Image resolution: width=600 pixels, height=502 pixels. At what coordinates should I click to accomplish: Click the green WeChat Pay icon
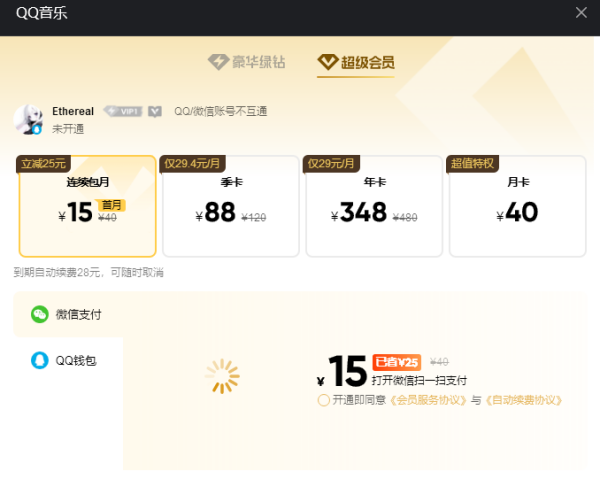point(39,314)
